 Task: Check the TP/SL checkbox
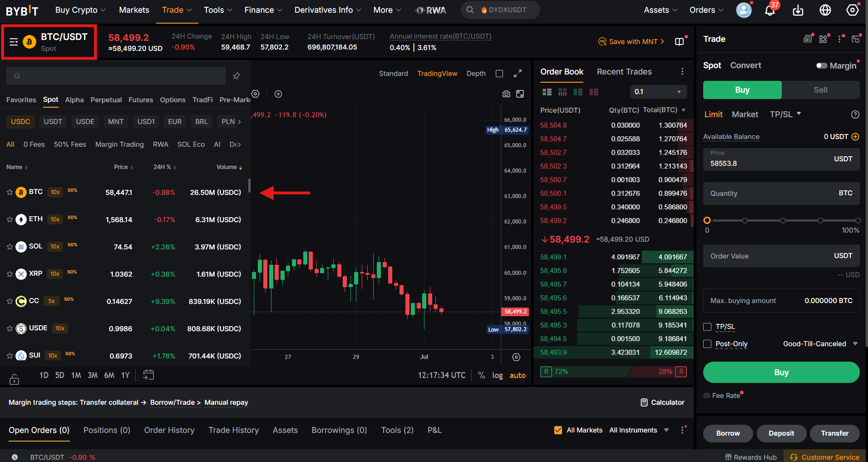click(707, 327)
